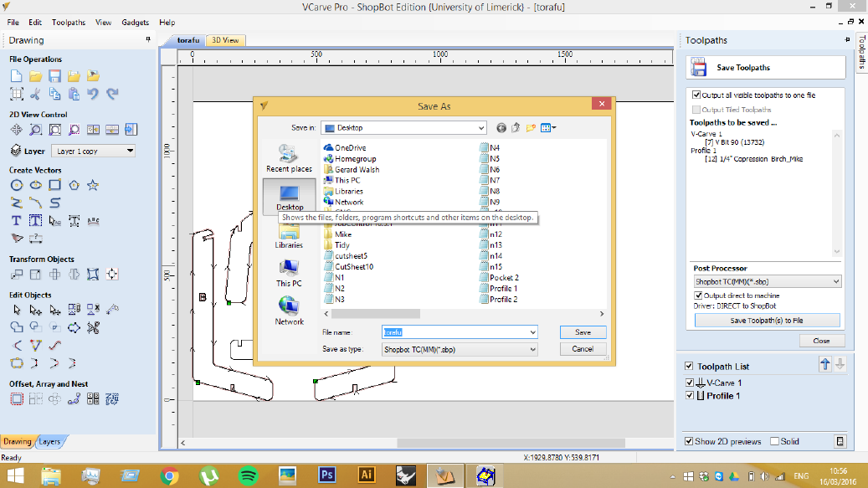Open the Toolpaths menu
The image size is (868, 488).
pos(69,22)
